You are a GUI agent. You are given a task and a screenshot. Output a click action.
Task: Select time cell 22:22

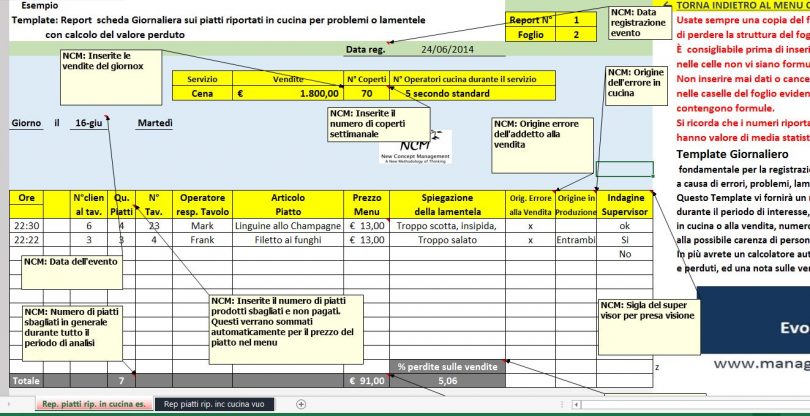click(26, 240)
